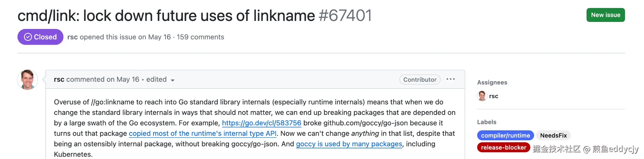Select the compiler/runtime label
The width and height of the screenshot is (644, 159).
point(505,136)
